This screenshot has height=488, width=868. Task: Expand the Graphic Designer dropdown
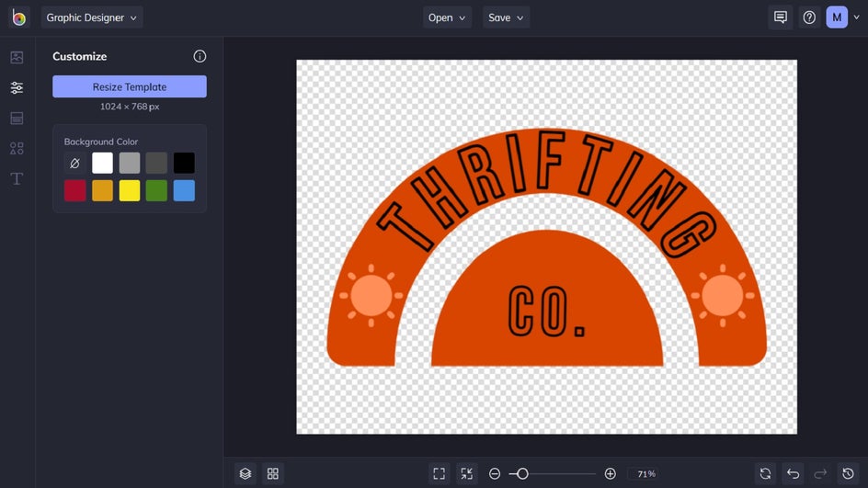[x=92, y=17]
